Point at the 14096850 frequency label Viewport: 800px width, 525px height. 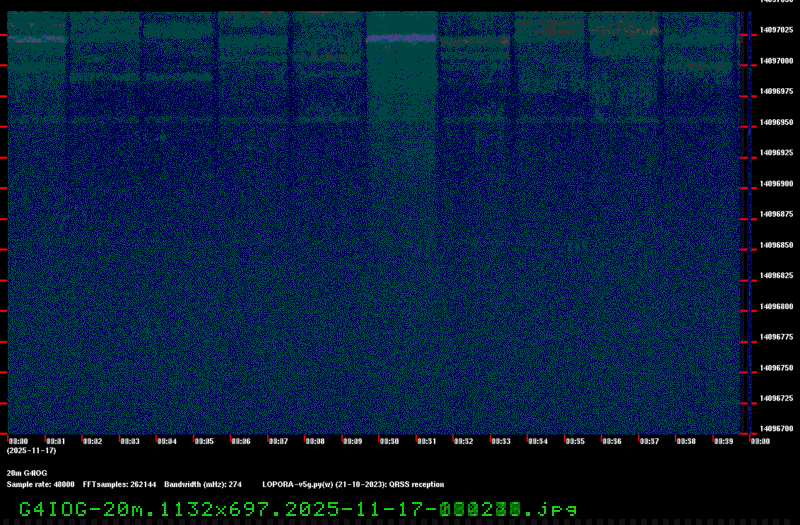click(x=776, y=245)
